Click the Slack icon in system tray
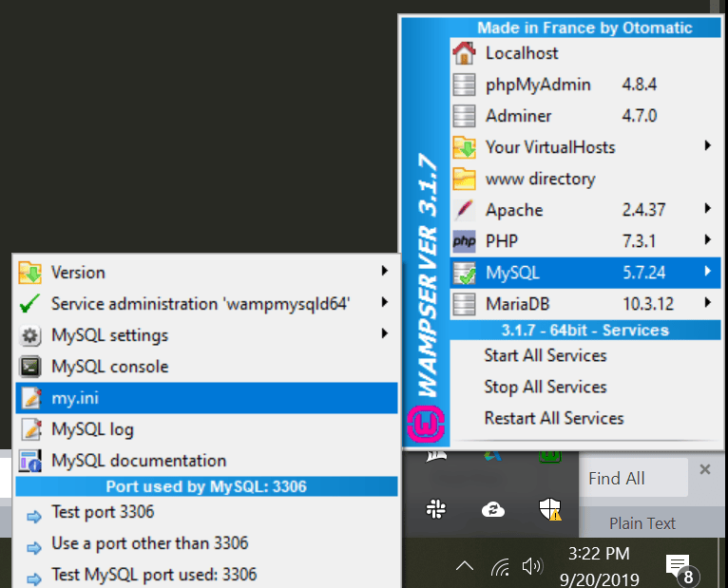Image resolution: width=728 pixels, height=588 pixels. point(436,509)
